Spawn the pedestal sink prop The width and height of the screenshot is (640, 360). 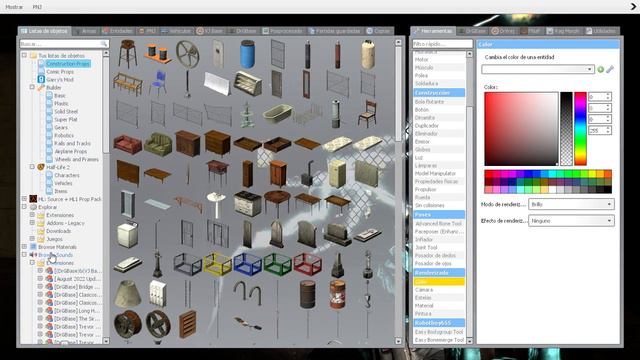216,204
